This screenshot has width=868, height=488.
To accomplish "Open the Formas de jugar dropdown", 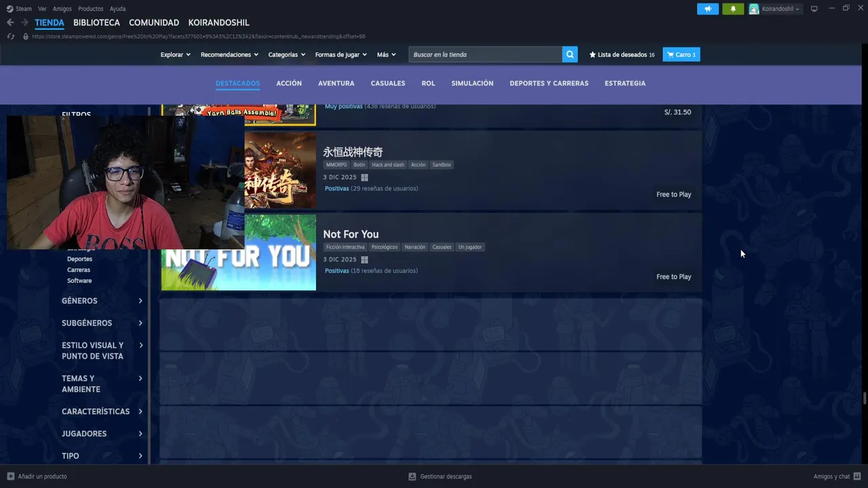I will click(341, 54).
